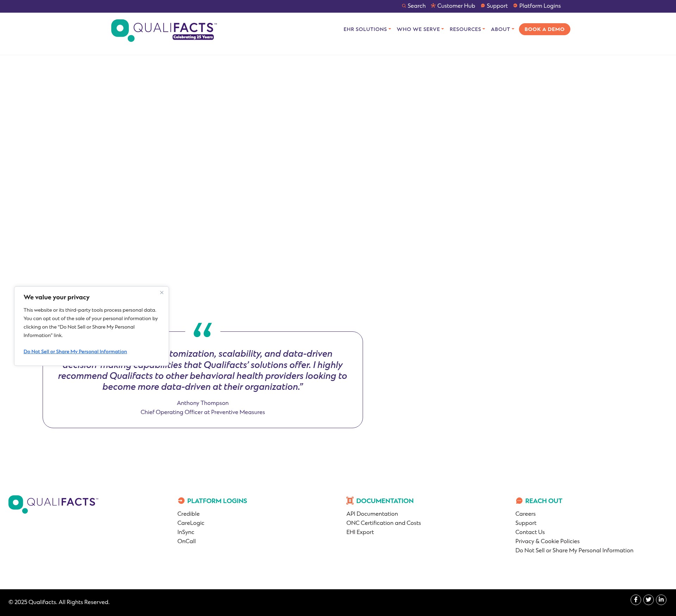Click the Anthony Thompson name text
Image resolution: width=676 pixels, height=616 pixels.
202,403
